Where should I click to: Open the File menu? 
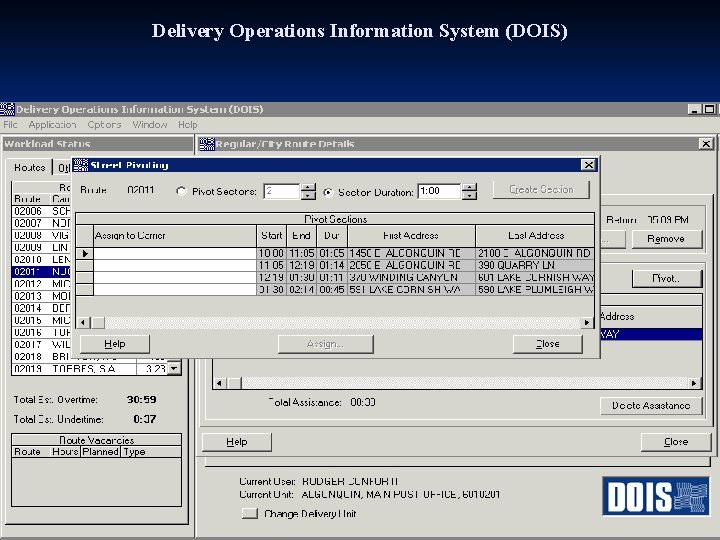tap(10, 124)
